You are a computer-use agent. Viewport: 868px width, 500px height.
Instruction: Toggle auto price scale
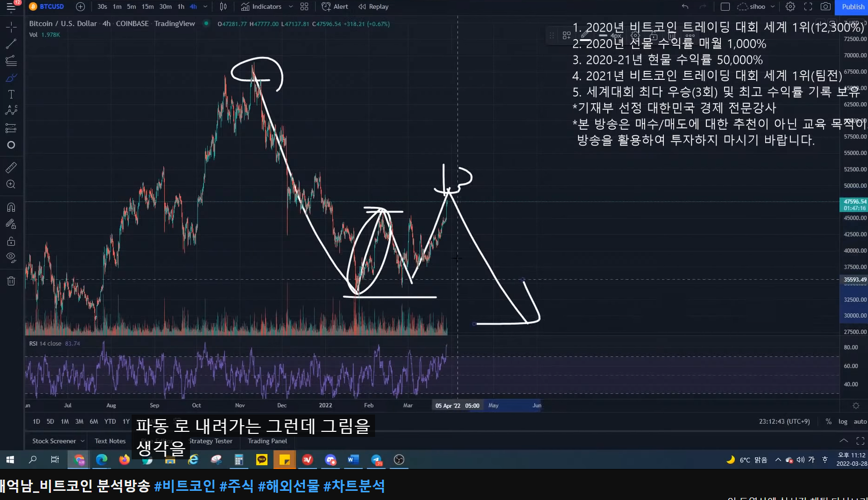860,422
